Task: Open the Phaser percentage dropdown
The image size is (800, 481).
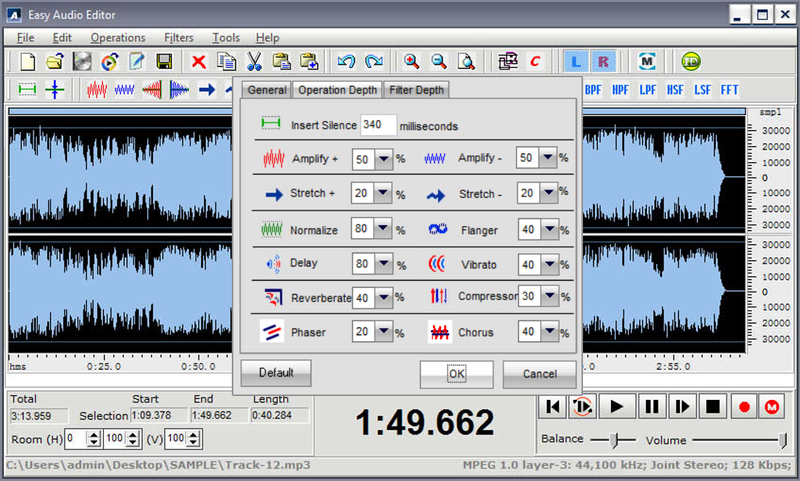Action: click(384, 332)
